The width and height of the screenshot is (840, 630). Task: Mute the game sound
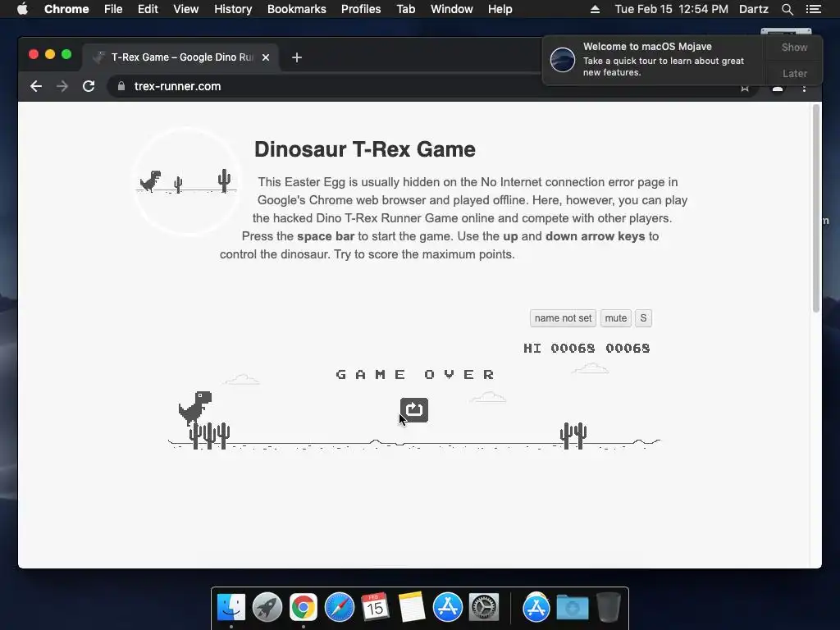[615, 318]
